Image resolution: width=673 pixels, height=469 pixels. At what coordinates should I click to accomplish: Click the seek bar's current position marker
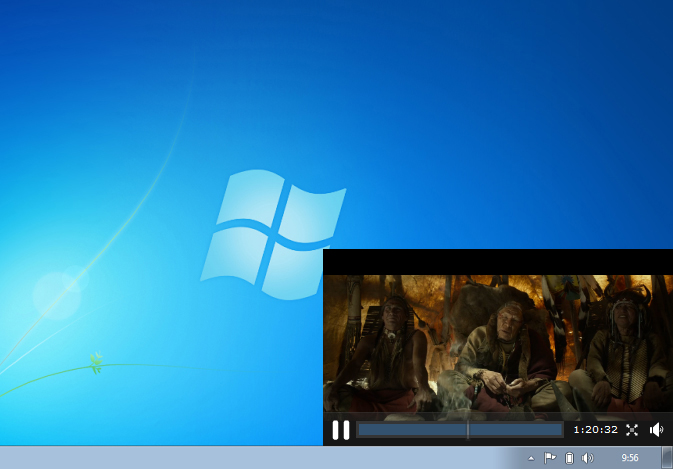pyautogui.click(x=468, y=430)
